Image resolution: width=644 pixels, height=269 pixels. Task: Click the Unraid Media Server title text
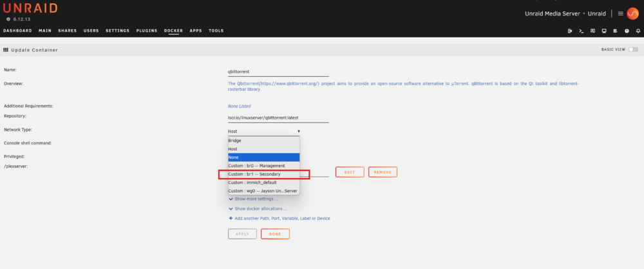(x=553, y=14)
